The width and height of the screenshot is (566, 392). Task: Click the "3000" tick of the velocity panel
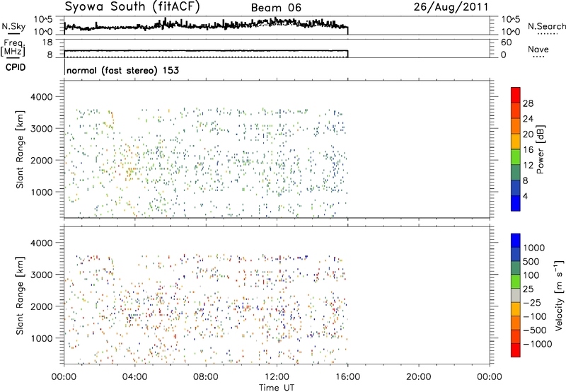coord(42,275)
